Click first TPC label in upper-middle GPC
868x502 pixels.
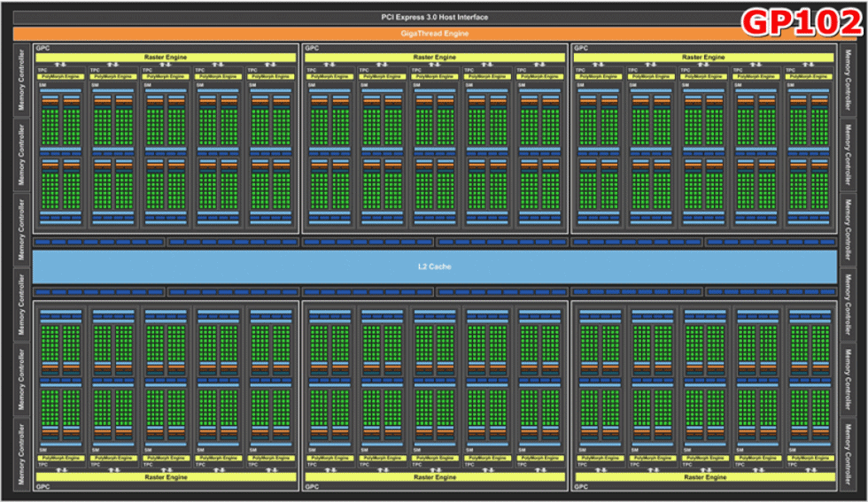(311, 69)
